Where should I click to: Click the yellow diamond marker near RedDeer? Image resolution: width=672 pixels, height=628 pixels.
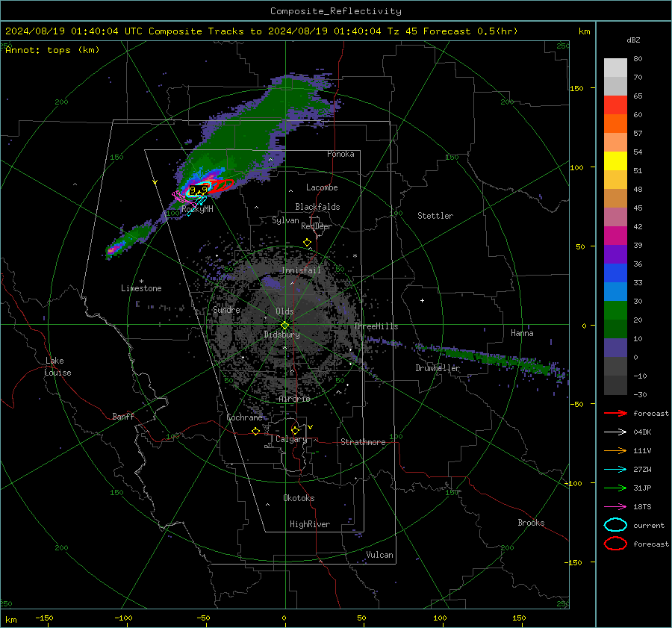[307, 243]
